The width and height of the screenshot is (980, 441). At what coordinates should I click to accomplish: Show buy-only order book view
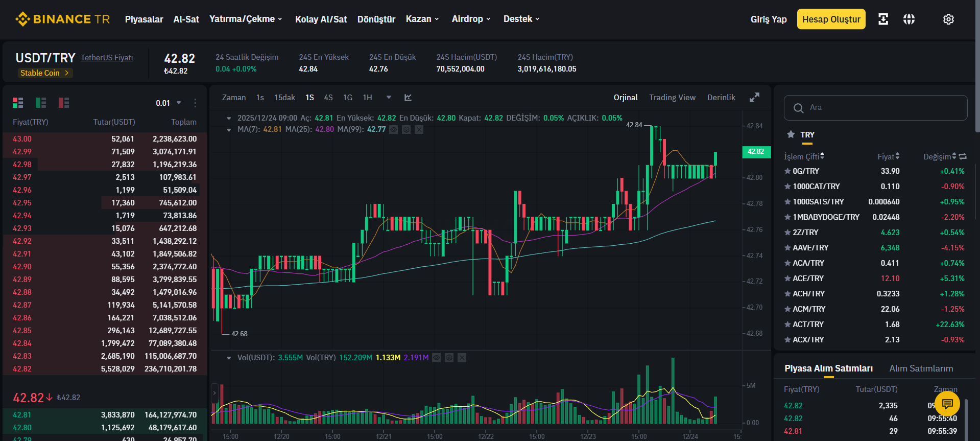[x=41, y=103]
